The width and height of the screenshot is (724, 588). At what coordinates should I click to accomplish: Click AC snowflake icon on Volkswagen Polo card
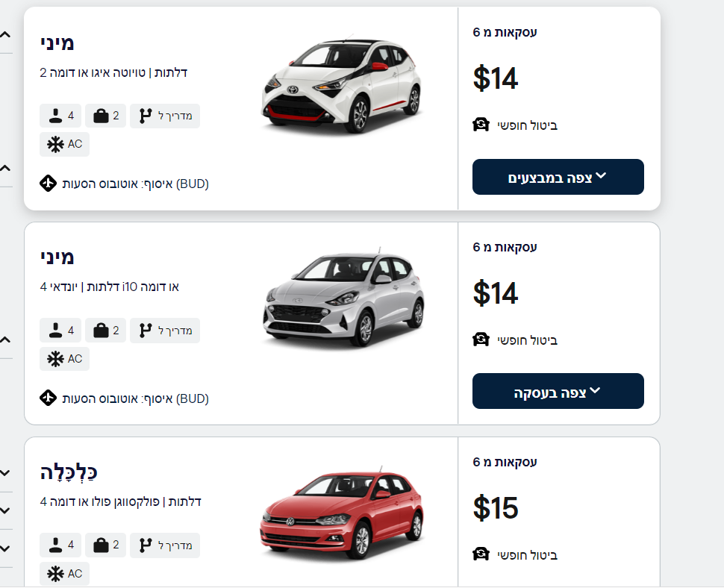(54, 574)
